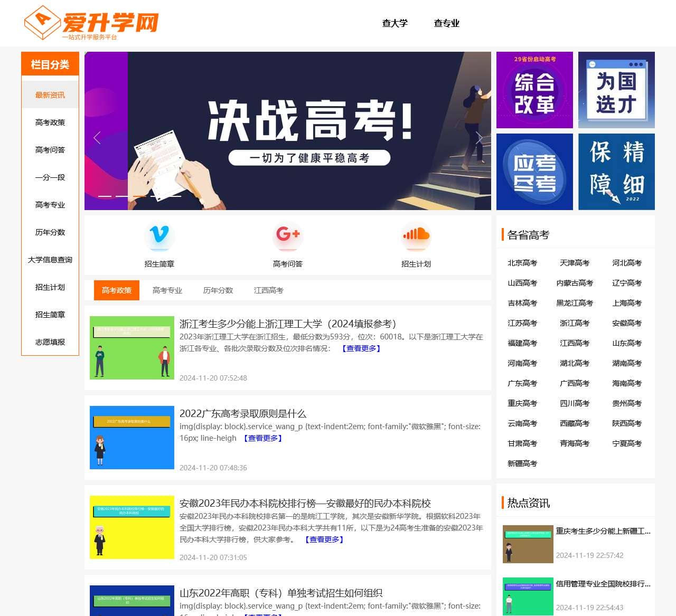Open article 山东2022年高职单独考试招生如何组织
The image size is (676, 616).
click(281, 593)
